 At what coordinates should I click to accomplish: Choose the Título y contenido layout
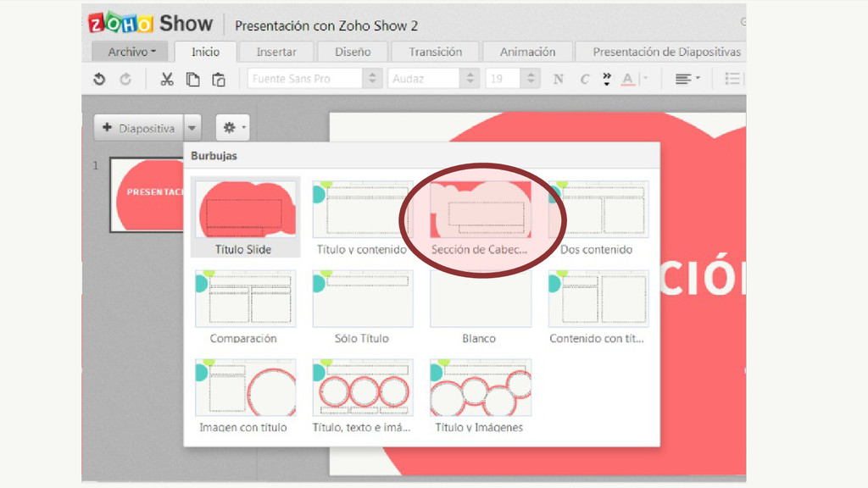[x=362, y=218]
